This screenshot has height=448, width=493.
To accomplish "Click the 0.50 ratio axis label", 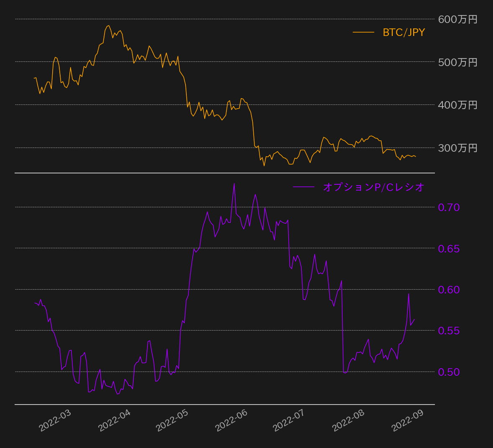I will [x=448, y=372].
